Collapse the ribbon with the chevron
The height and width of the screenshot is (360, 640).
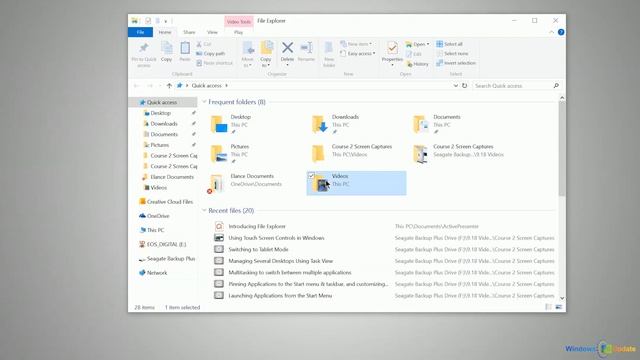tap(551, 32)
